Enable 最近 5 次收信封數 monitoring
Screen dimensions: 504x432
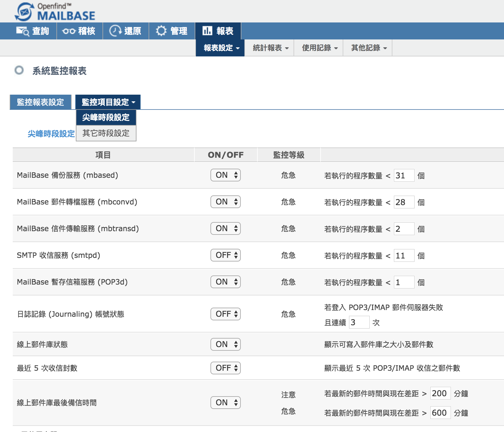225,368
